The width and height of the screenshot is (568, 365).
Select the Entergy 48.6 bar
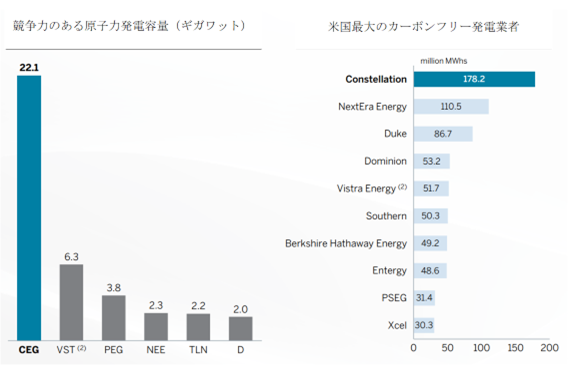point(430,270)
